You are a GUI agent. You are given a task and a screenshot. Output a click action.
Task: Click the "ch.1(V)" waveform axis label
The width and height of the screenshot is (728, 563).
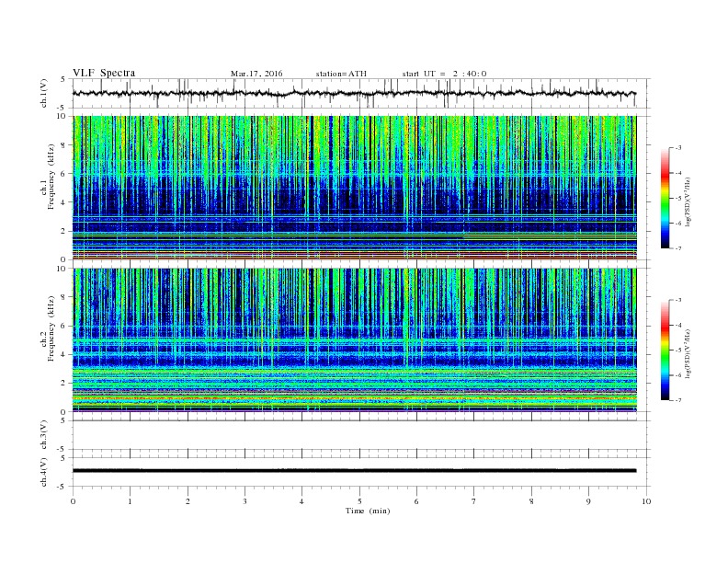pos(44,95)
